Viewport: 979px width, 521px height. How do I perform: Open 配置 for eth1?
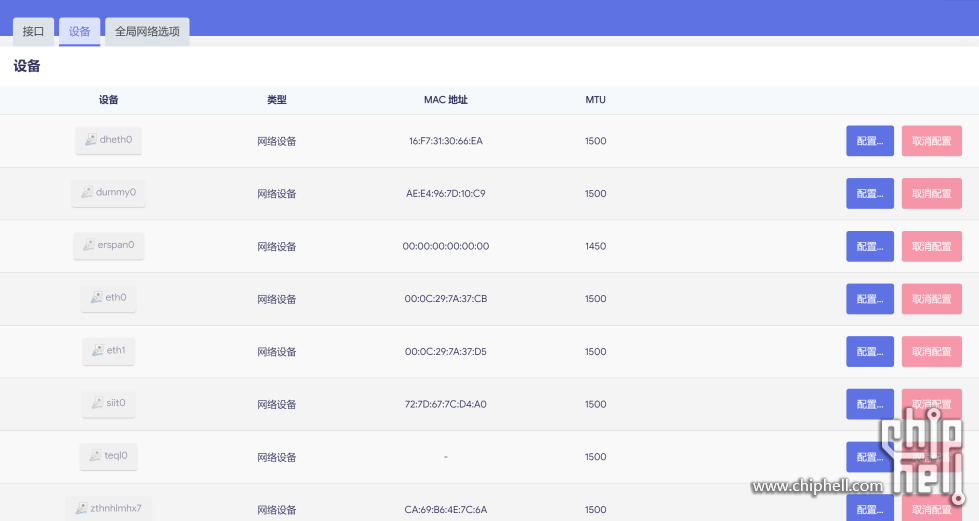[870, 351]
